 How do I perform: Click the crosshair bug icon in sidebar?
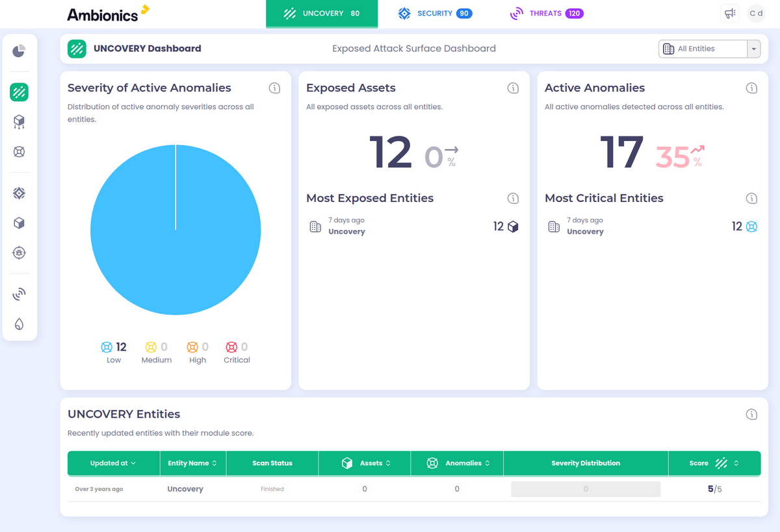pos(19,253)
